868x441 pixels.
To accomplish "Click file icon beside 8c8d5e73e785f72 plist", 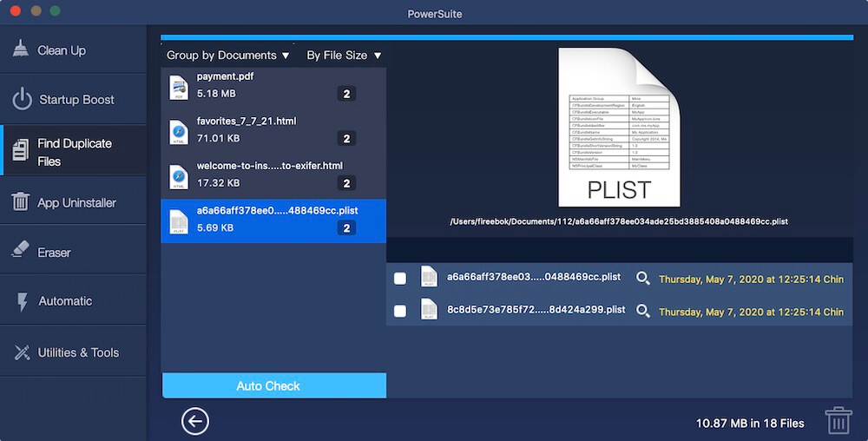I will point(429,309).
